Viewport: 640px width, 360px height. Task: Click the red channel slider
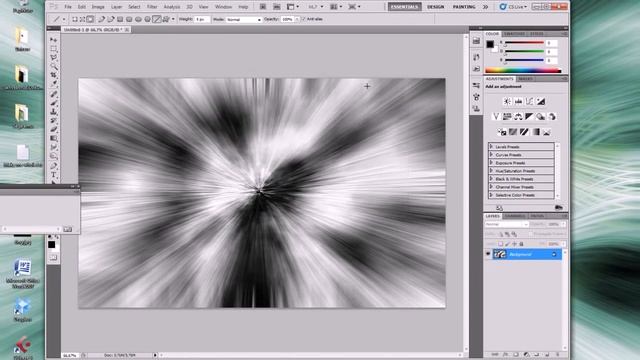click(x=524, y=42)
